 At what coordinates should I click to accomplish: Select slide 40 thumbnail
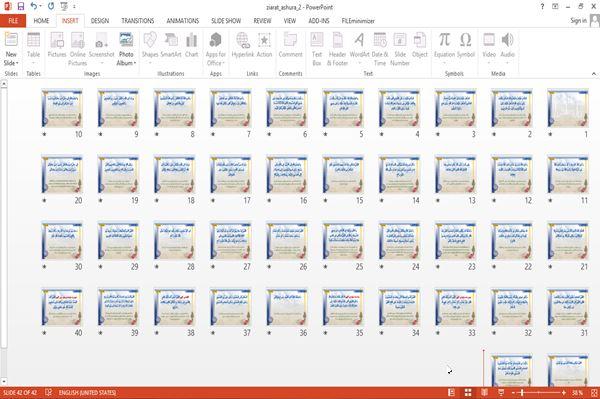click(x=62, y=307)
